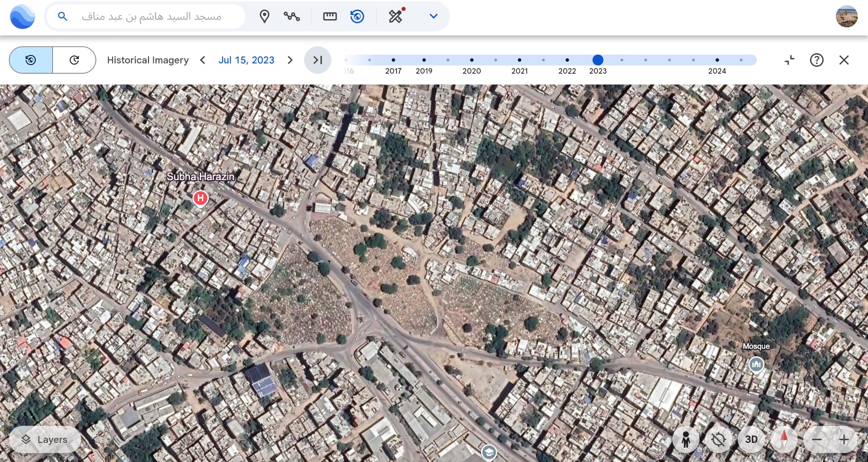Select the 2020 marker on the timeline

472,60
